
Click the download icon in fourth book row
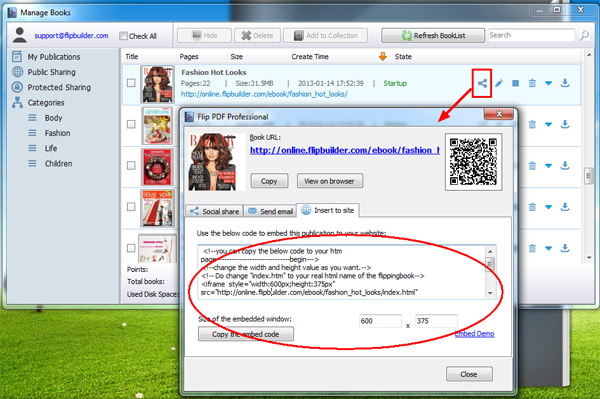[565, 207]
